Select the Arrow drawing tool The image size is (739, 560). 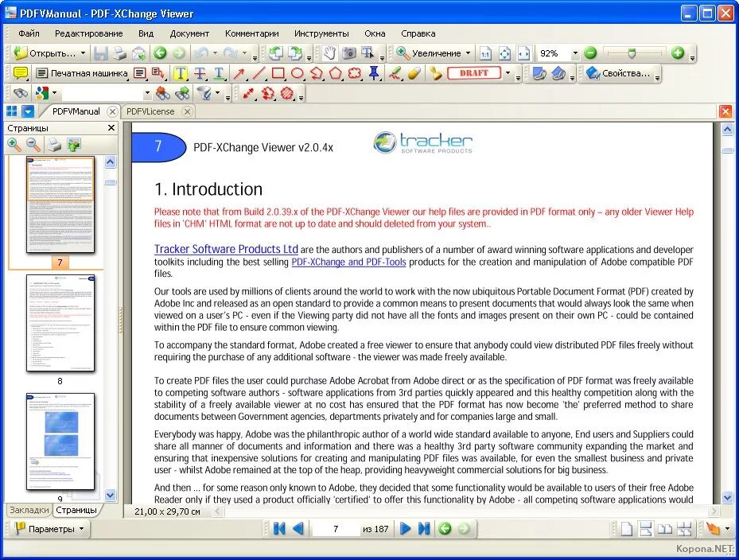point(239,73)
